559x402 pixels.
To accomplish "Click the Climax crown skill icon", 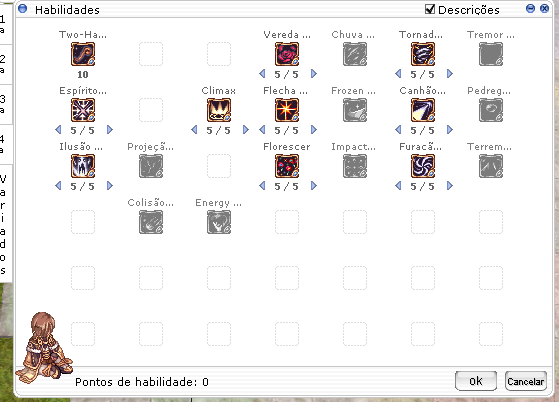I will [x=219, y=110].
